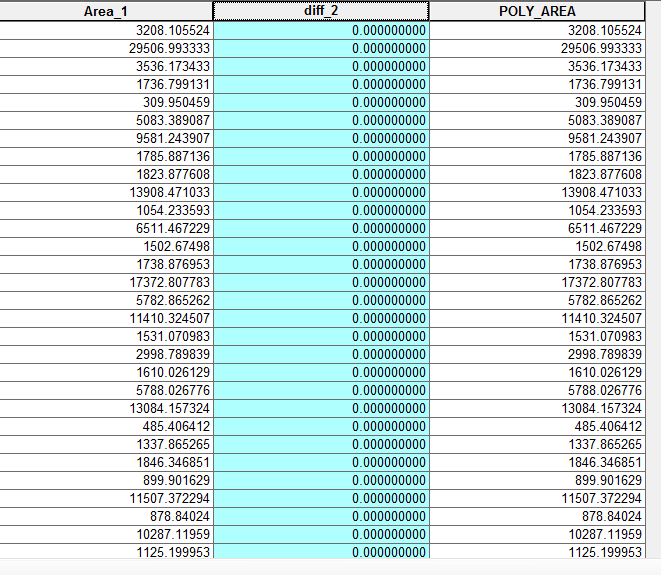Select Area_1 value 1502.67498
The width and height of the screenshot is (661, 575).
[x=176, y=247]
